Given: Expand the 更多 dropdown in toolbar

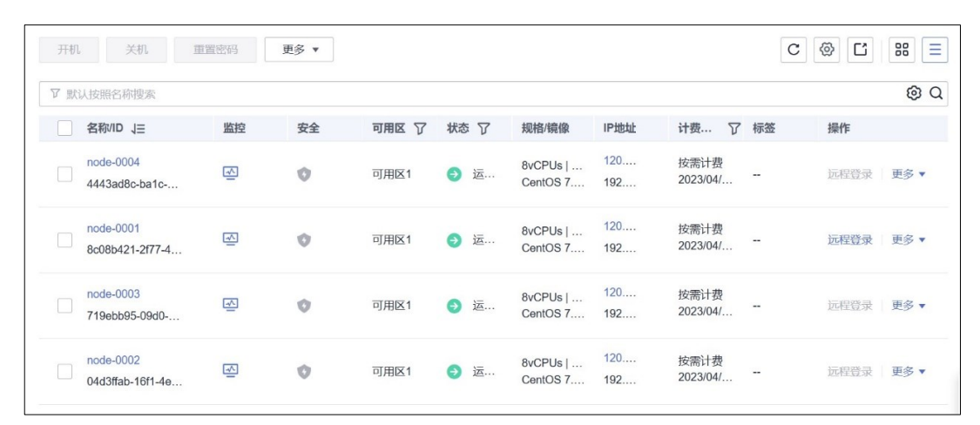Looking at the screenshot, I should [x=299, y=51].
